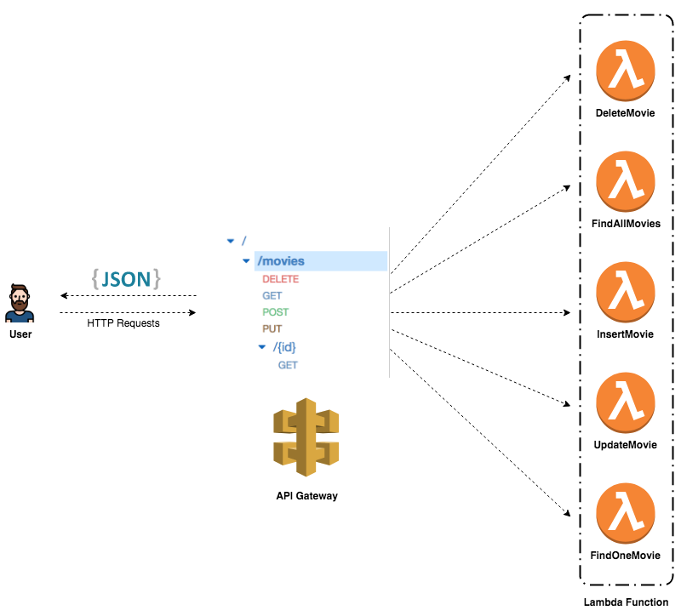Collapse the /movies resource arrow
Image resolution: width=681 pixels, height=616 pixels.
[x=246, y=261]
